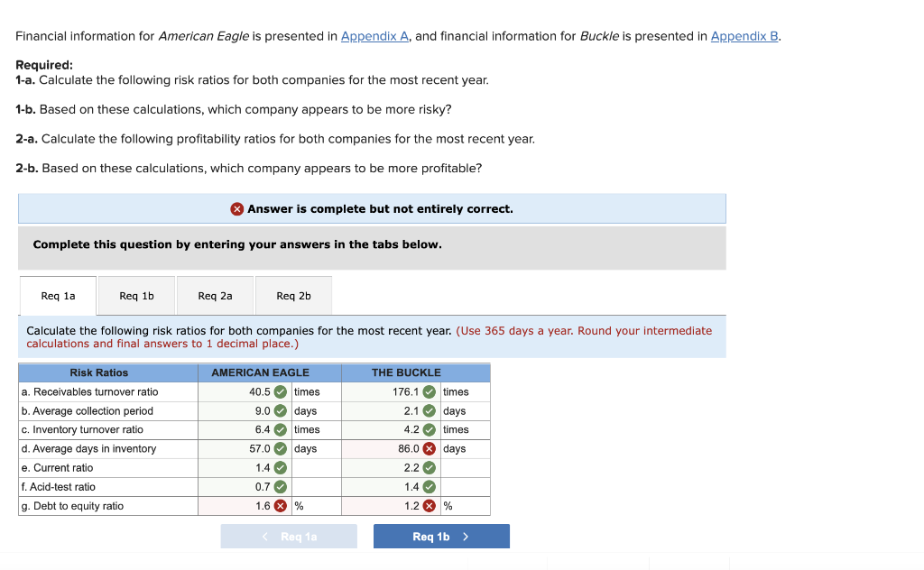The image size is (924, 570).
Task: Click 'f. Acid-test ratio' row label
Action: (x=59, y=487)
